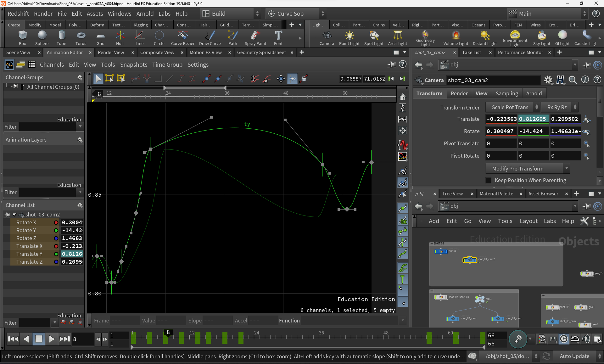Click the wrench icon in network editor toolbar
604x364 pixels.
[x=584, y=221]
